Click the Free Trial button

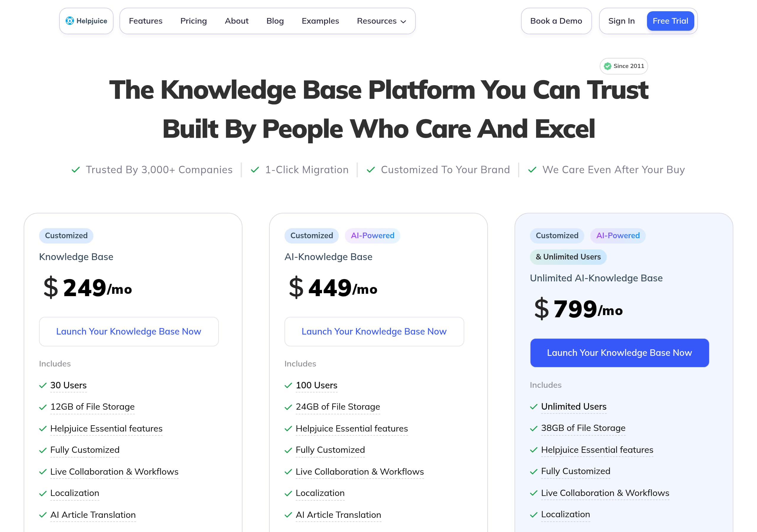tap(671, 21)
